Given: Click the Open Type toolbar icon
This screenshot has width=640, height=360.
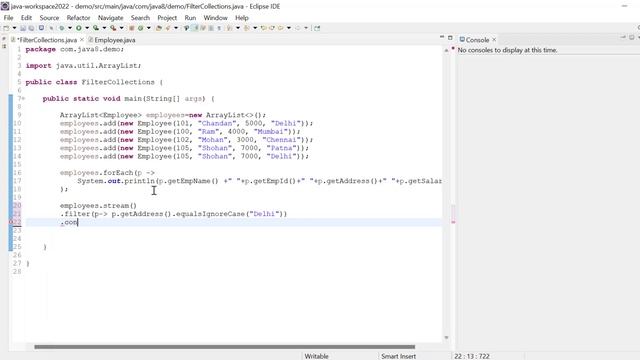Looking at the screenshot, I should coord(159,28).
